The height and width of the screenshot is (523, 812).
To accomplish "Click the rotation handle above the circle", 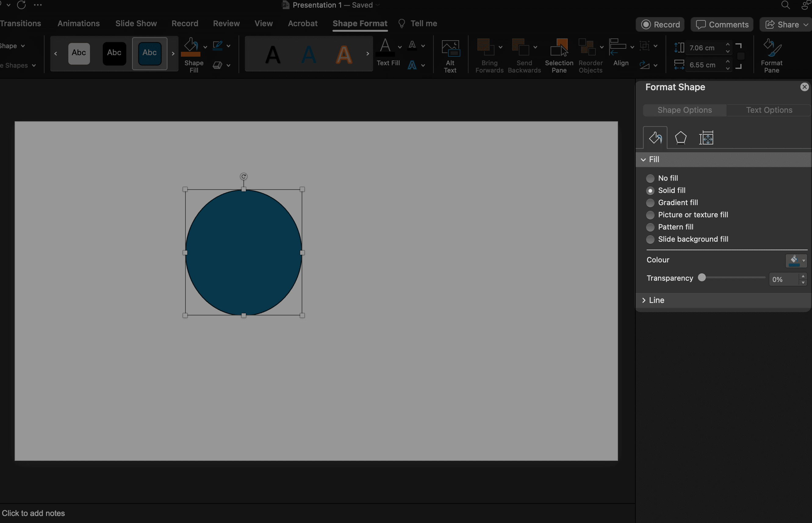I will 244,176.
